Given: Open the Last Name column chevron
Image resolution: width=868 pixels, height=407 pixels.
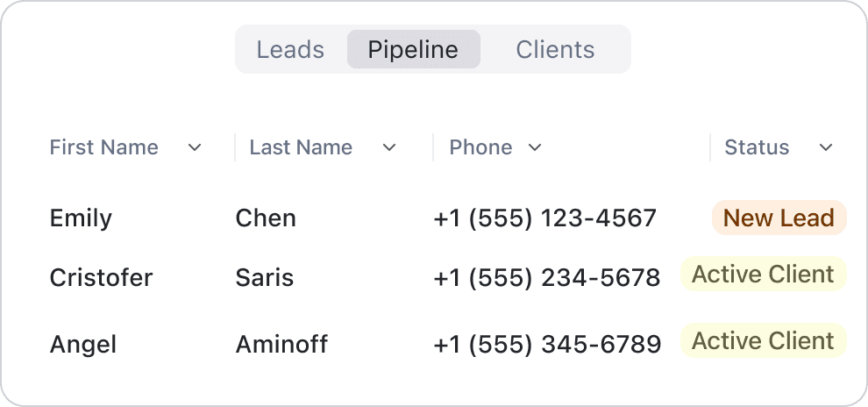Looking at the screenshot, I should point(389,148).
